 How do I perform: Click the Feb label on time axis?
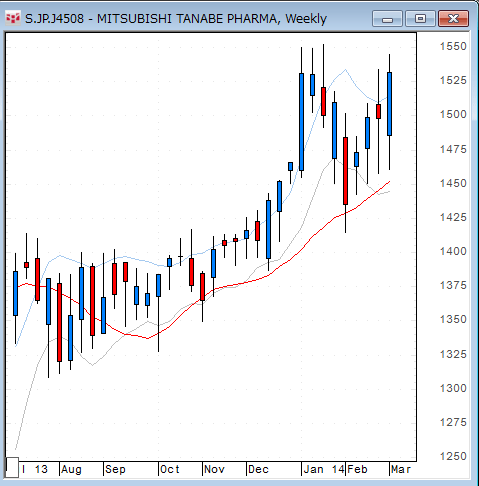pos(357,470)
